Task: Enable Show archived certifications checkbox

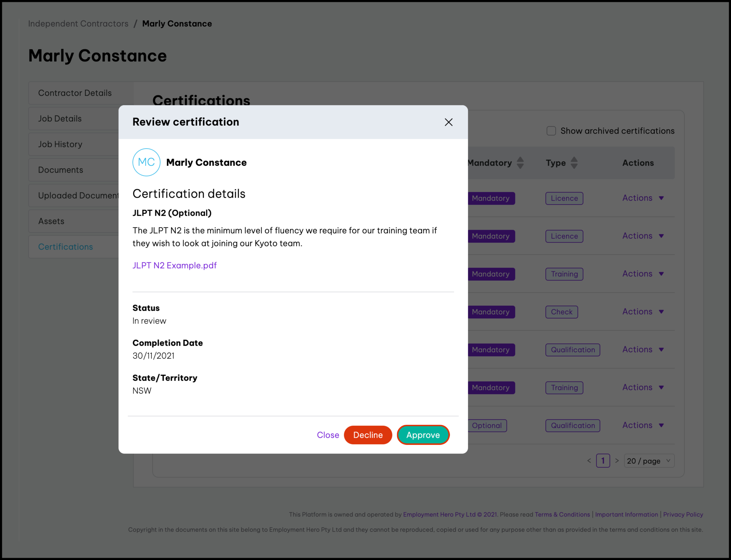Action: [551, 131]
